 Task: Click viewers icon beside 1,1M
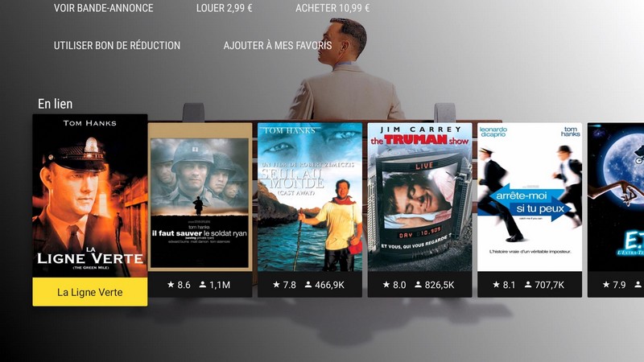[203, 284]
